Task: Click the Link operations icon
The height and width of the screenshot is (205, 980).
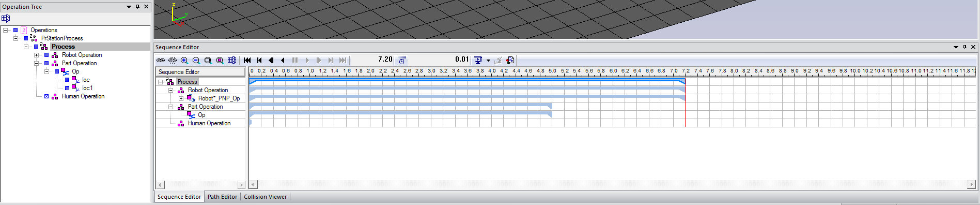Action: pos(161,61)
